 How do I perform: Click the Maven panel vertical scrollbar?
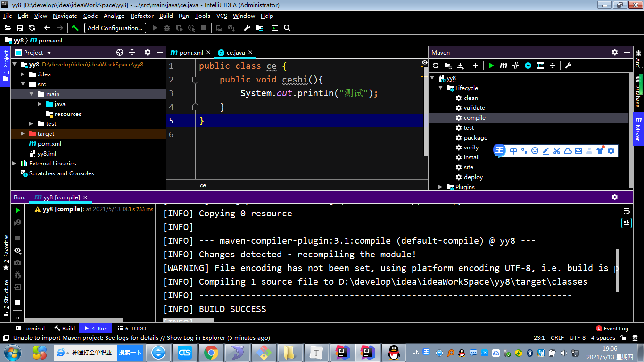click(631, 131)
